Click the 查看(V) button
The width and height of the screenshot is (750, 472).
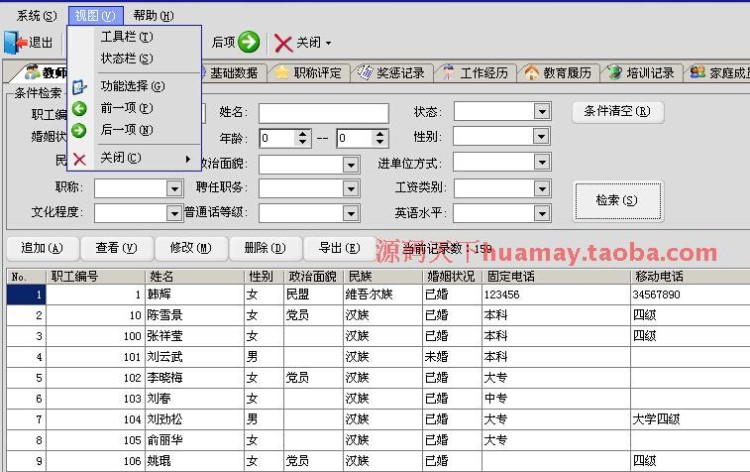tap(116, 248)
